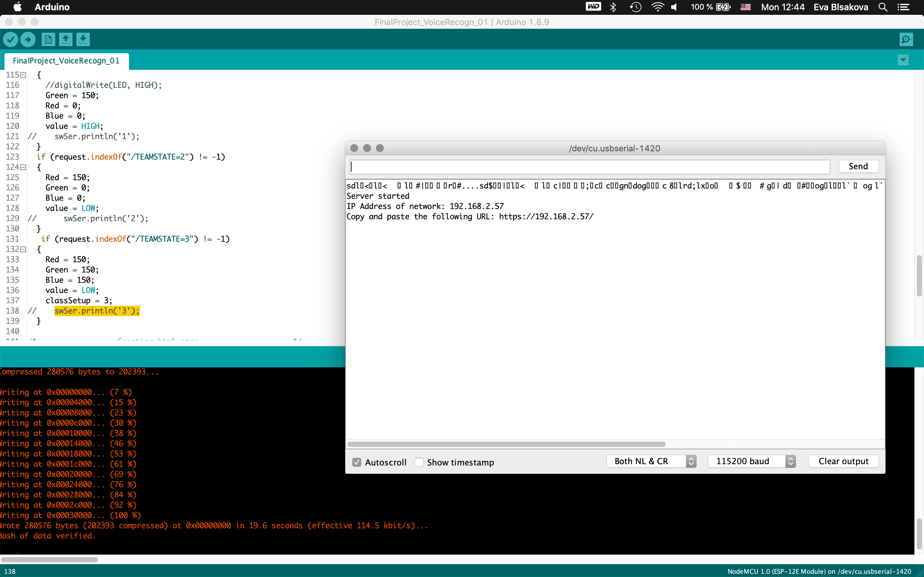Click the Verify checkmark icon
The height and width of the screenshot is (577, 924).
[x=11, y=39]
